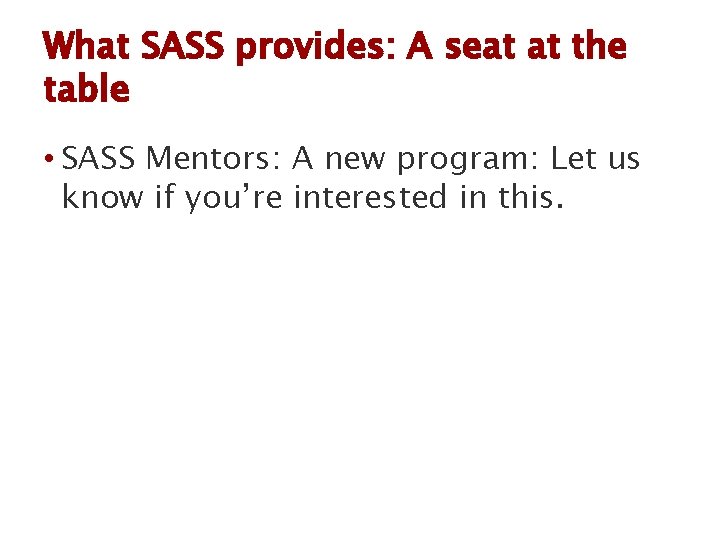Select the word 'program:' in the body text
The height and width of the screenshot is (540, 720).
click(x=467, y=161)
